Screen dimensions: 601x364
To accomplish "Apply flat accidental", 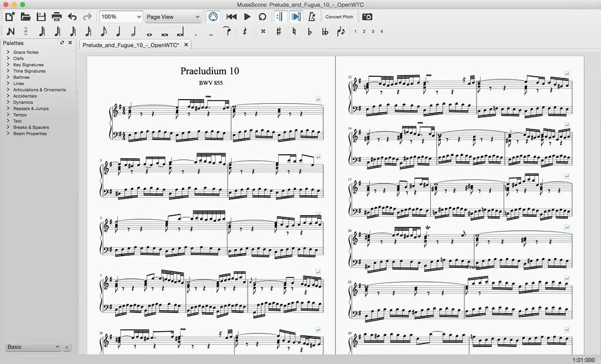I will tap(310, 32).
